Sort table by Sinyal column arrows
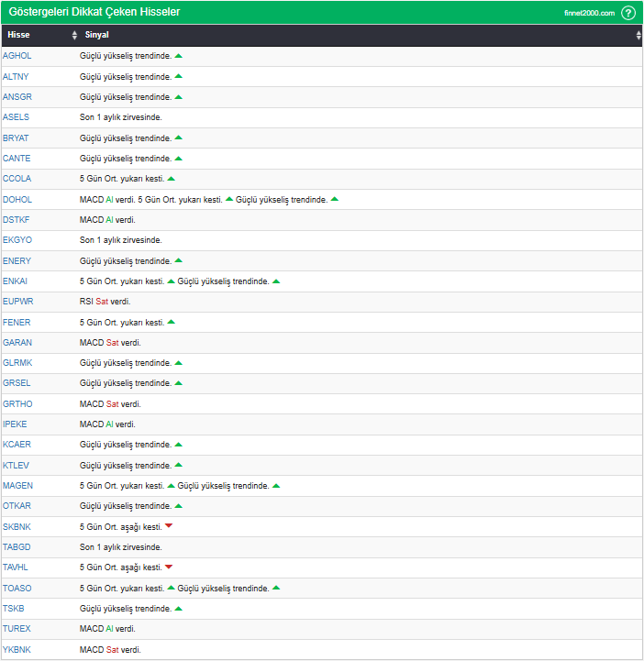 click(x=638, y=35)
